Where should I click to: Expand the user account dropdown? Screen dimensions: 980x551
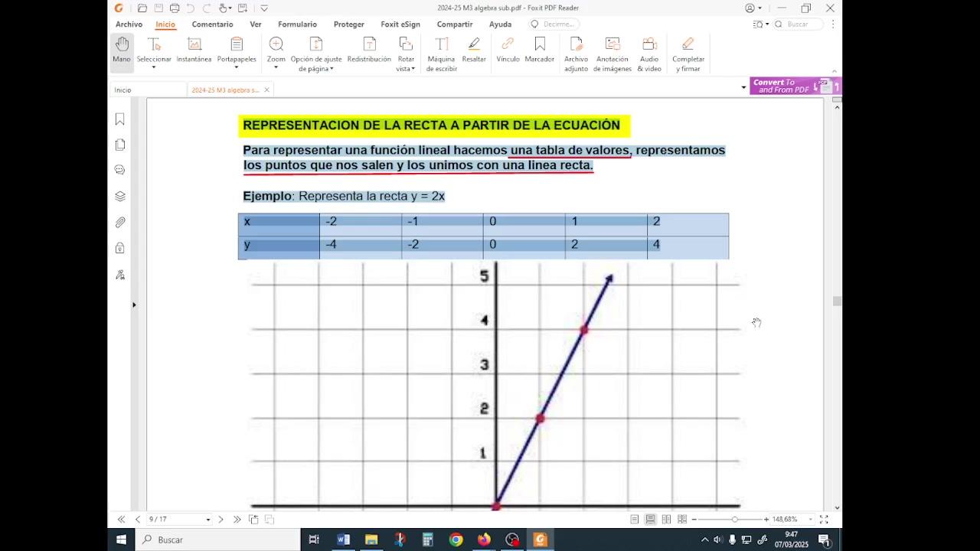759,8
